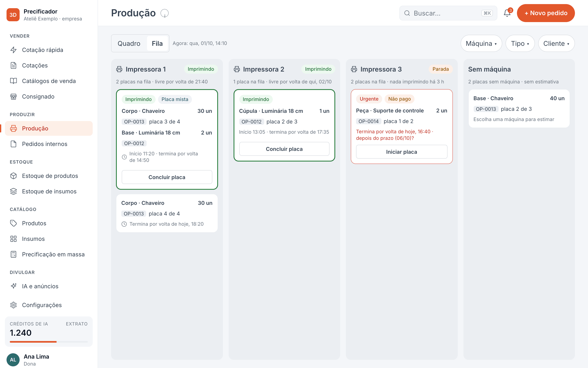The height and width of the screenshot is (368, 588).
Task: Switch to the Quadro view tab
Action: click(x=129, y=43)
